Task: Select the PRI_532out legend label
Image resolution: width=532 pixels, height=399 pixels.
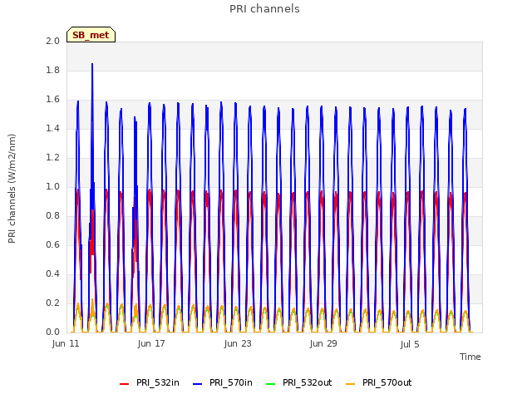Action: (307, 382)
